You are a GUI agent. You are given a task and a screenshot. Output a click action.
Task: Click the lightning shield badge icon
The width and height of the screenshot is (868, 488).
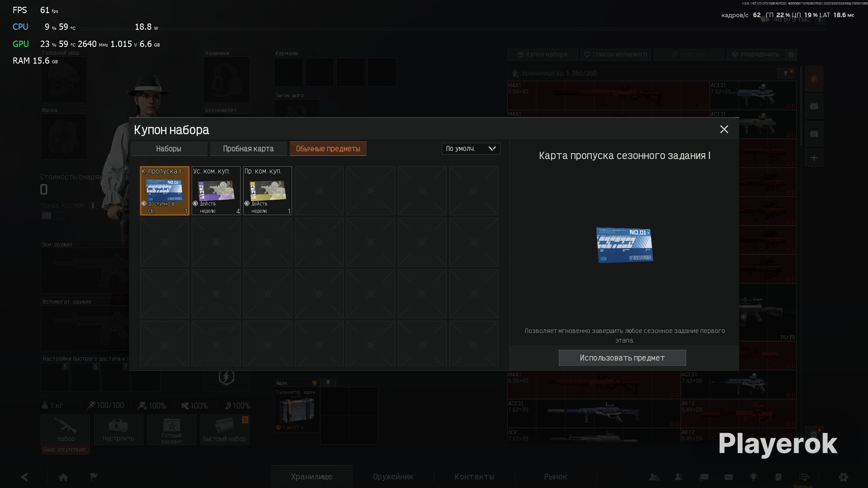pyautogui.click(x=227, y=377)
